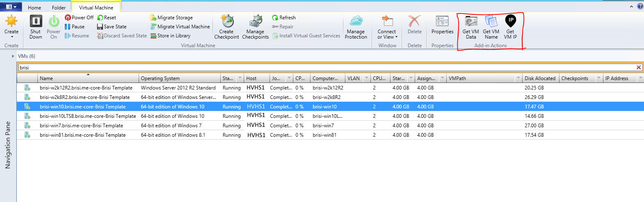Viewport: 644px width, 202px height.
Task: Open Migrate Storage
Action: [171, 18]
